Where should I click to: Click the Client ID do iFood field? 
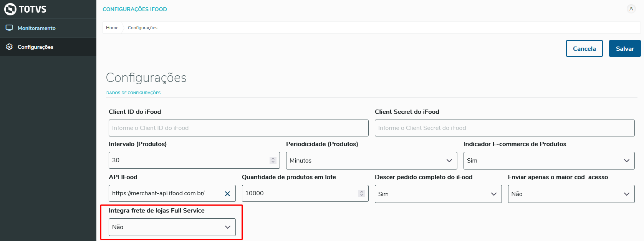click(x=238, y=128)
